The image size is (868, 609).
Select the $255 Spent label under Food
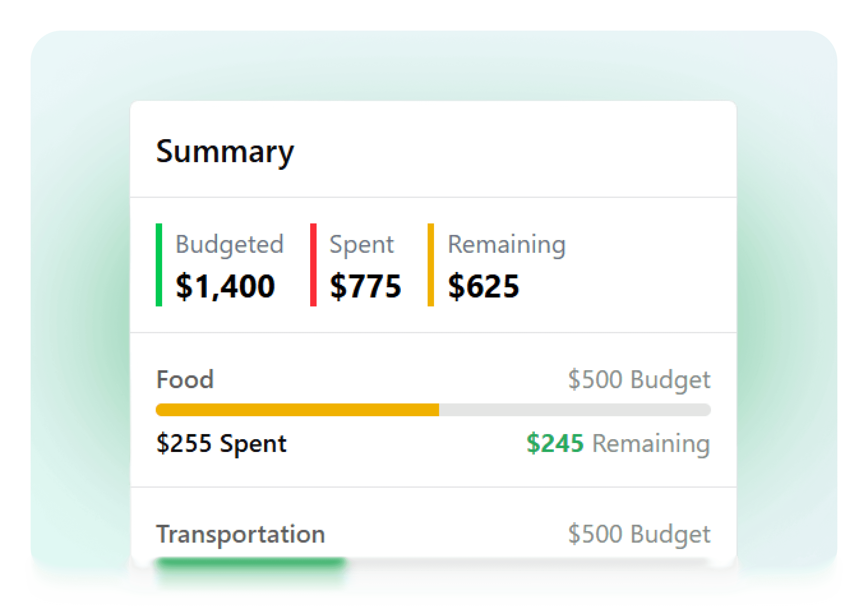[x=221, y=443]
